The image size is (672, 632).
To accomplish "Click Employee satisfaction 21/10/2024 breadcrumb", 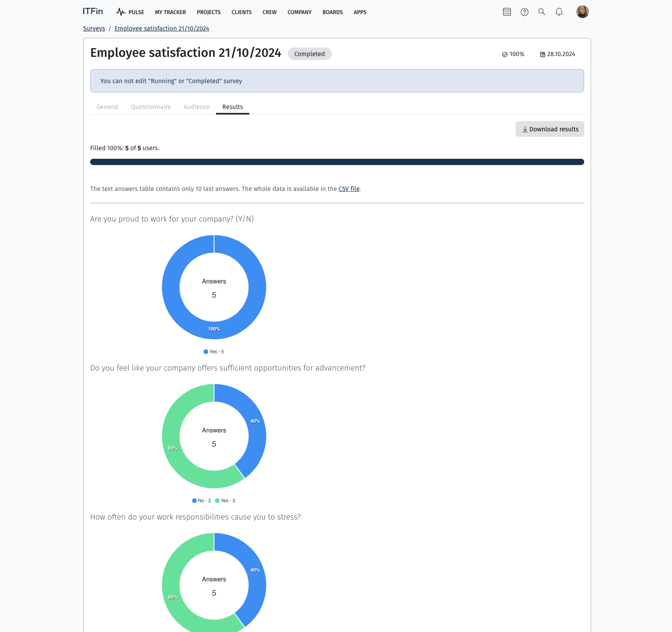I will tap(162, 29).
